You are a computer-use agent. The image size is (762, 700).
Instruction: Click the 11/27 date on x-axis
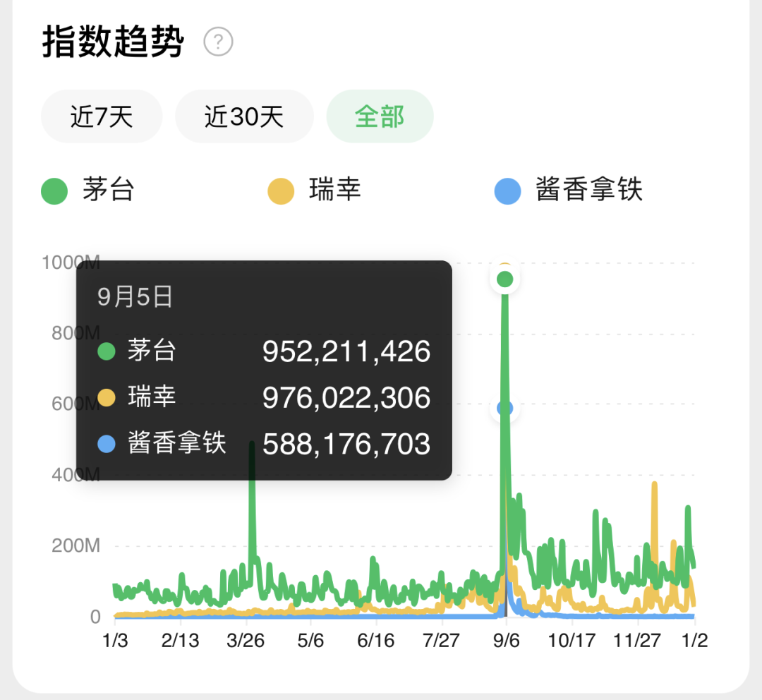click(636, 641)
